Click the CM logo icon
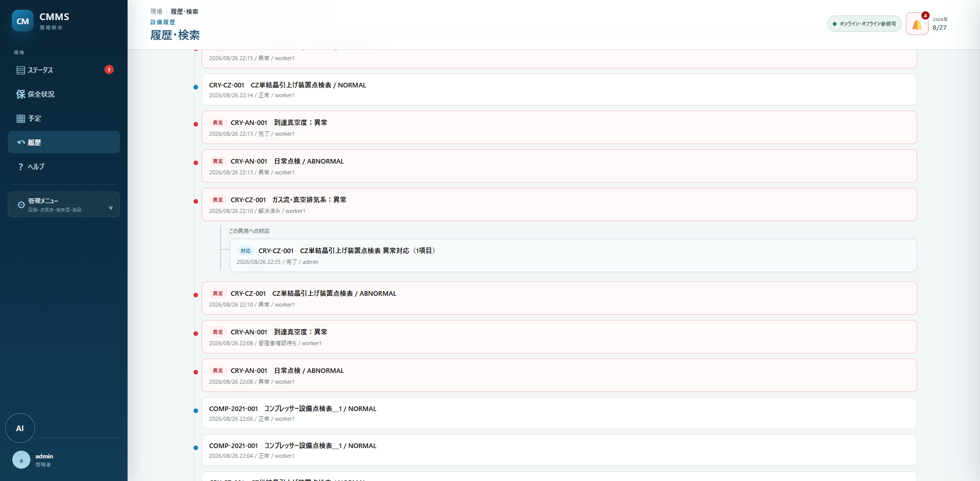Viewport: 980px width, 481px height. tap(23, 21)
